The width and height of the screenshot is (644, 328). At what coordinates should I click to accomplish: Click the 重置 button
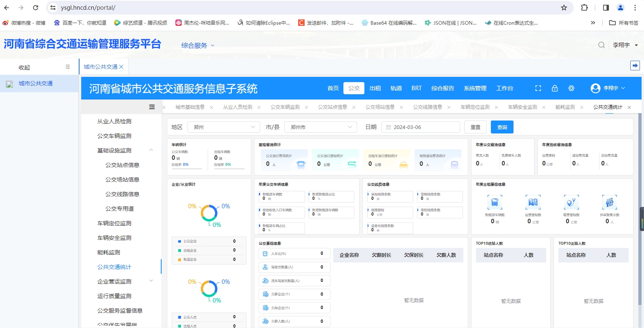[x=476, y=127]
